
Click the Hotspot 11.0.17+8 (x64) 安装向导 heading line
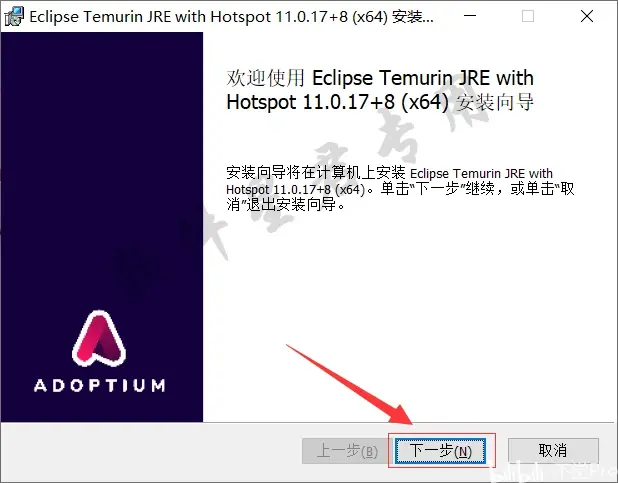click(x=380, y=102)
